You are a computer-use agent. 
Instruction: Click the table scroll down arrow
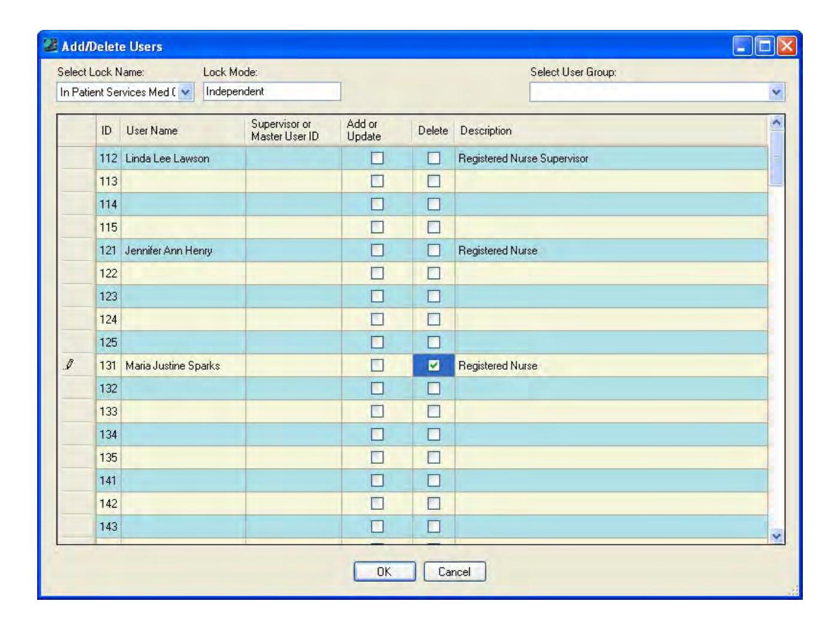point(776,536)
